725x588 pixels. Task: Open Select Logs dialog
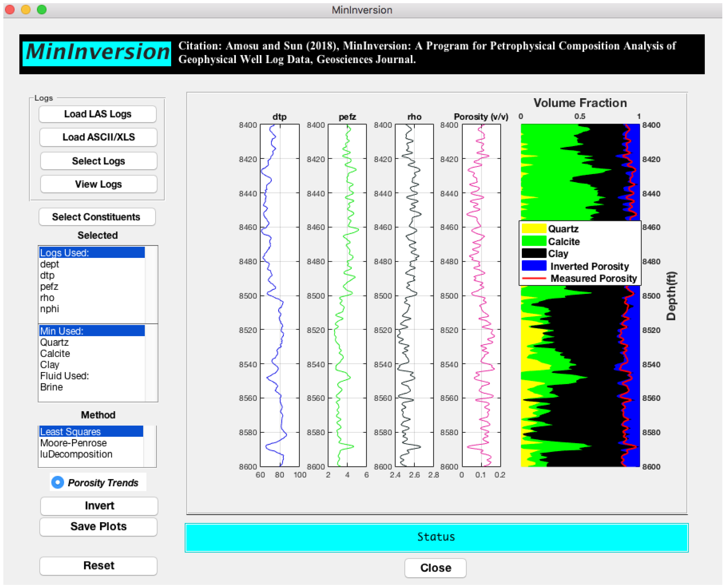(98, 161)
